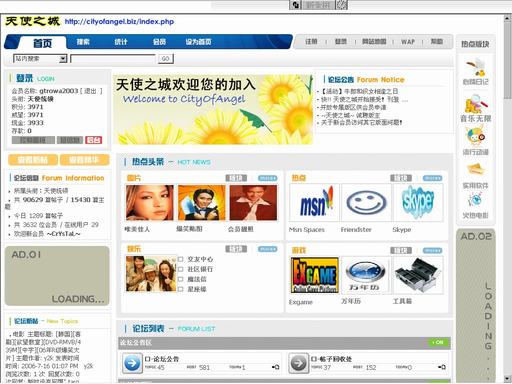Image resolution: width=512 pixels, height=384 pixels.
Task: Click the GO search button
Action: click(166, 59)
